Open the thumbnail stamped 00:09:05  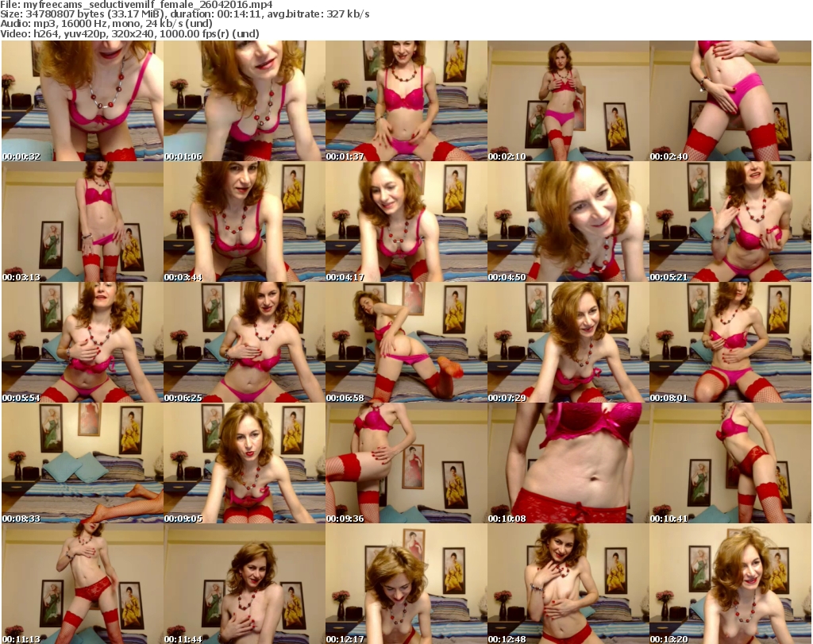point(245,463)
